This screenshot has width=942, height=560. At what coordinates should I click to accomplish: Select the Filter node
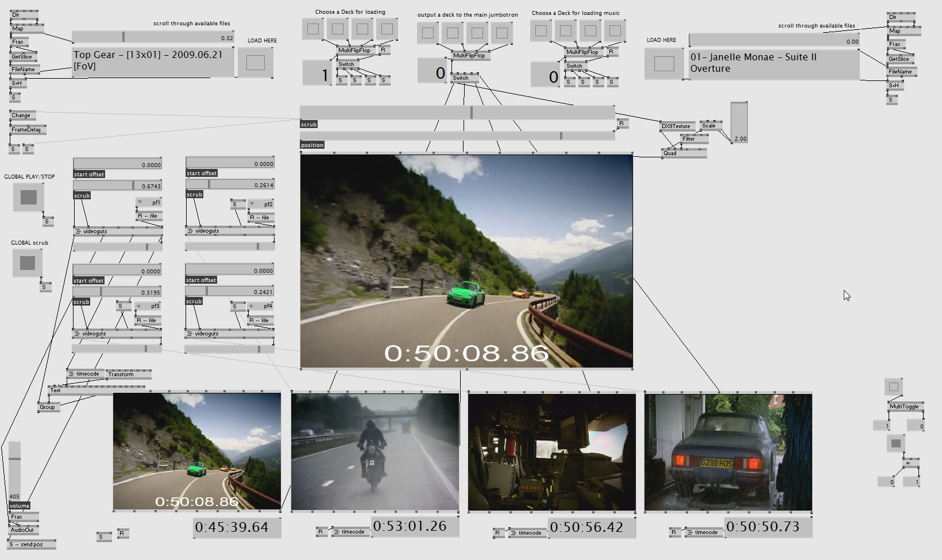pos(689,139)
